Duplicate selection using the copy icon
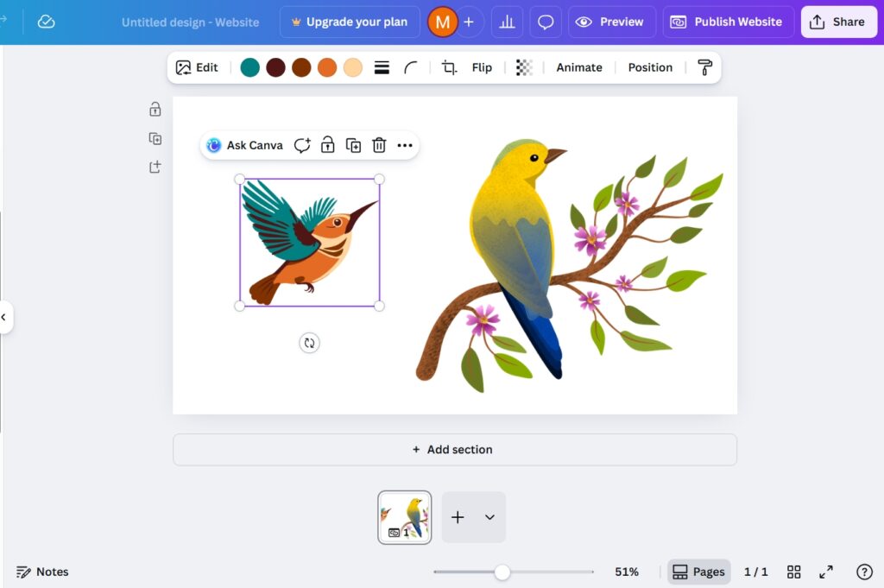The width and height of the screenshot is (884, 588). click(353, 145)
